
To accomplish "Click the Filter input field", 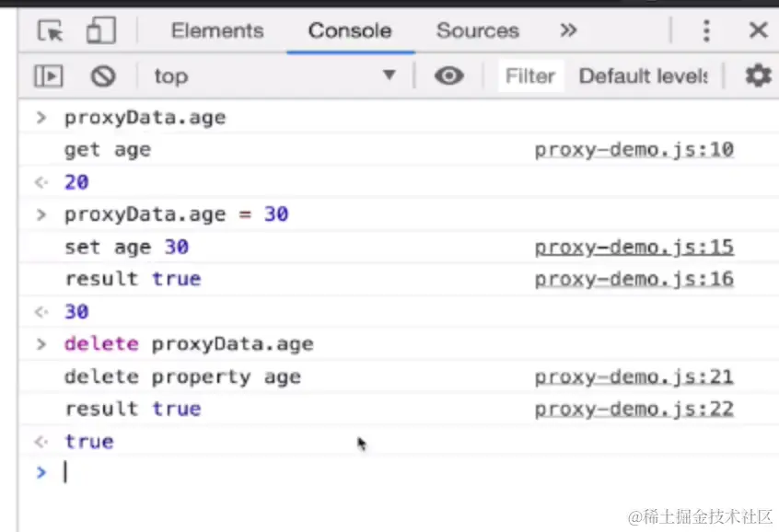I will click(530, 75).
